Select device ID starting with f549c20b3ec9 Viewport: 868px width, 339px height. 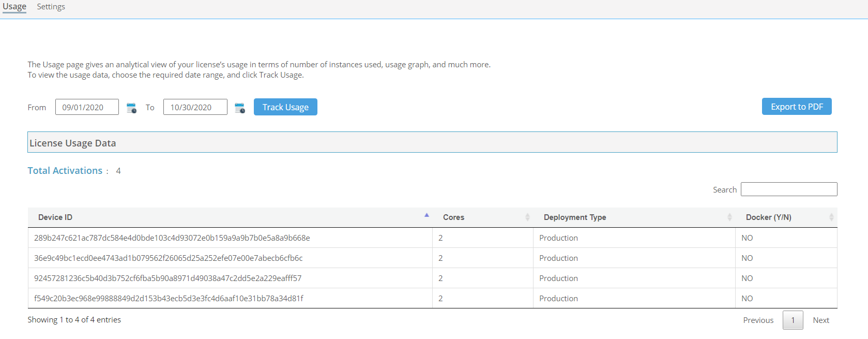pyautogui.click(x=169, y=299)
